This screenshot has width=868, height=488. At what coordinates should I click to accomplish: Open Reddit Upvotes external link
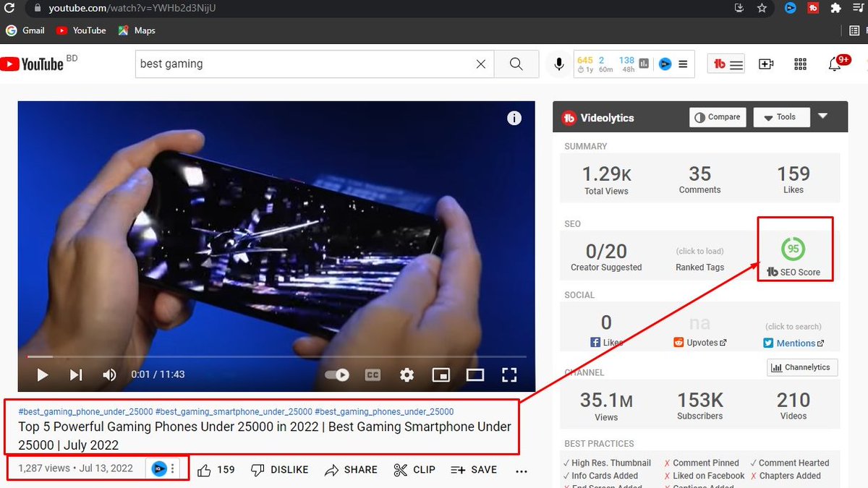[699, 343]
